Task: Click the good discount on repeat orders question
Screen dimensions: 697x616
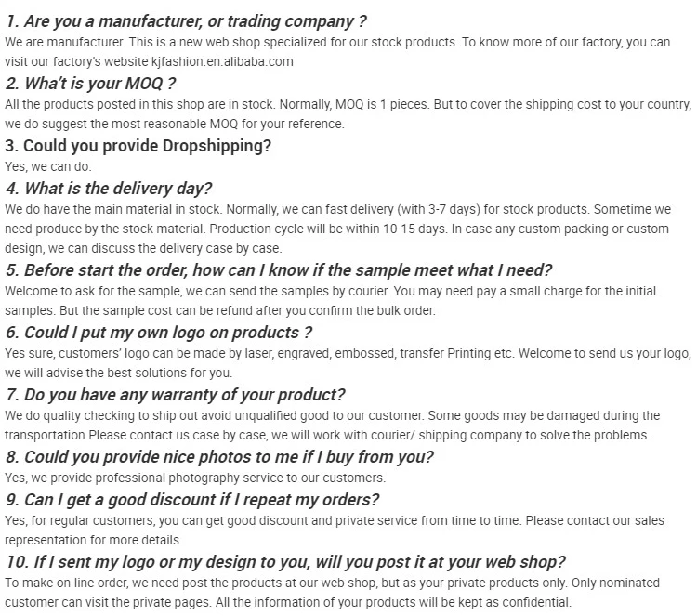Action: point(192,500)
